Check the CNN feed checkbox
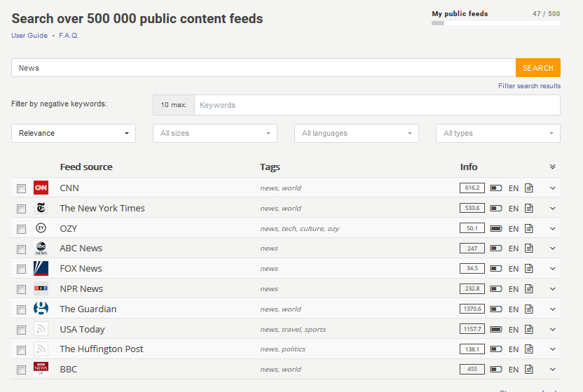583x392 pixels. click(21, 189)
